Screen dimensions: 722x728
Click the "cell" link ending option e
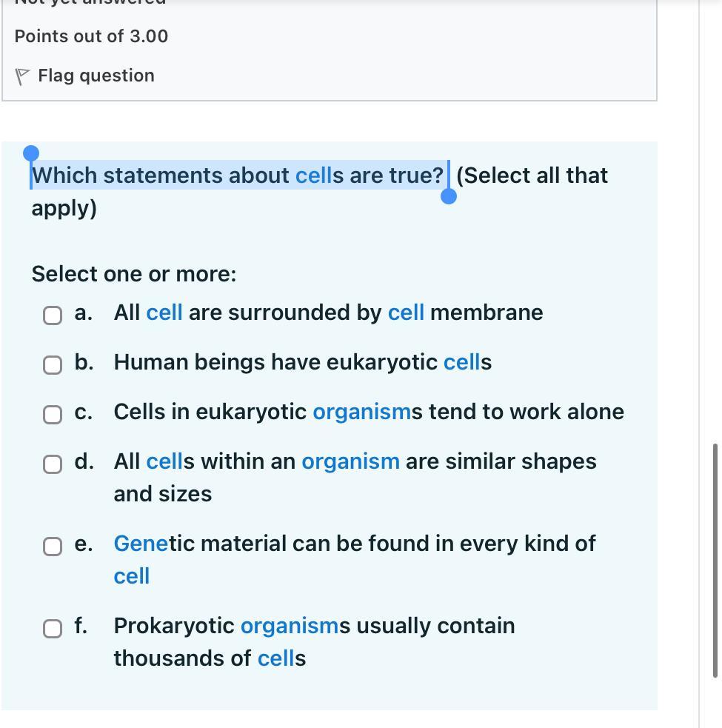(132, 576)
